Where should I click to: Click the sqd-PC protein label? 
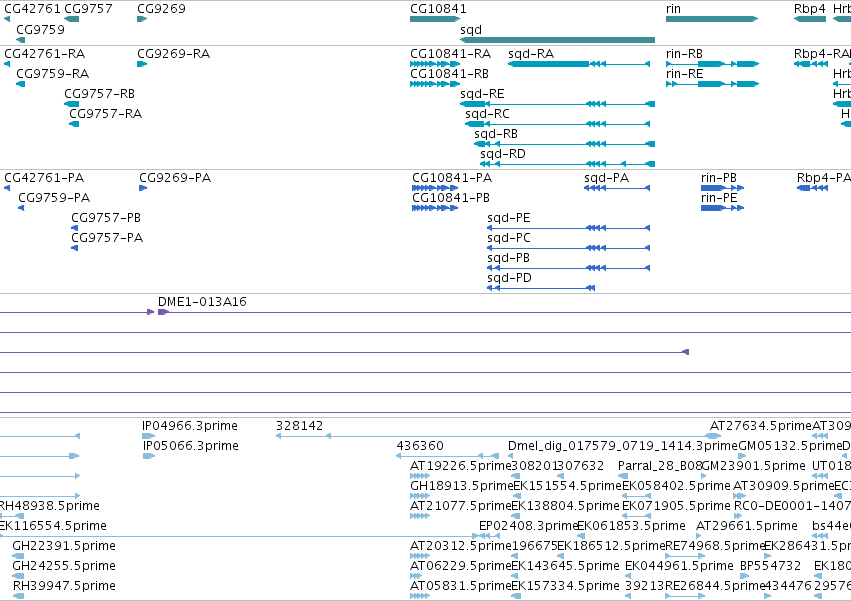509,238
